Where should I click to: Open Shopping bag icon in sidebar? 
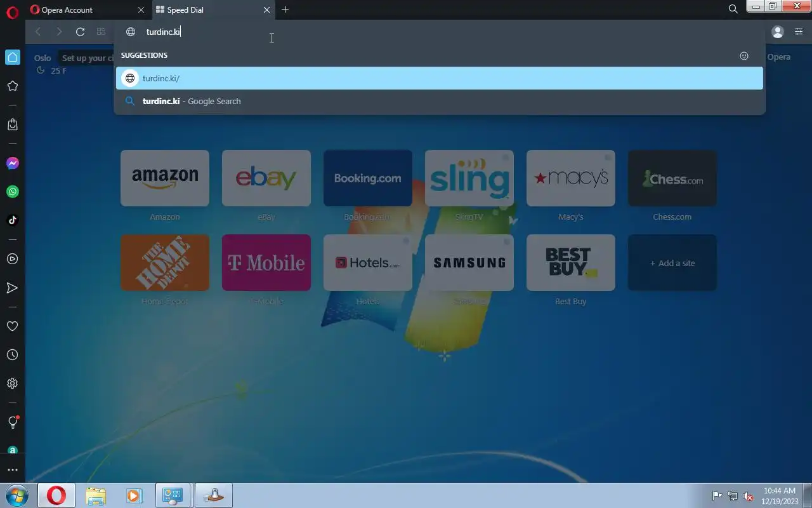coord(12,124)
